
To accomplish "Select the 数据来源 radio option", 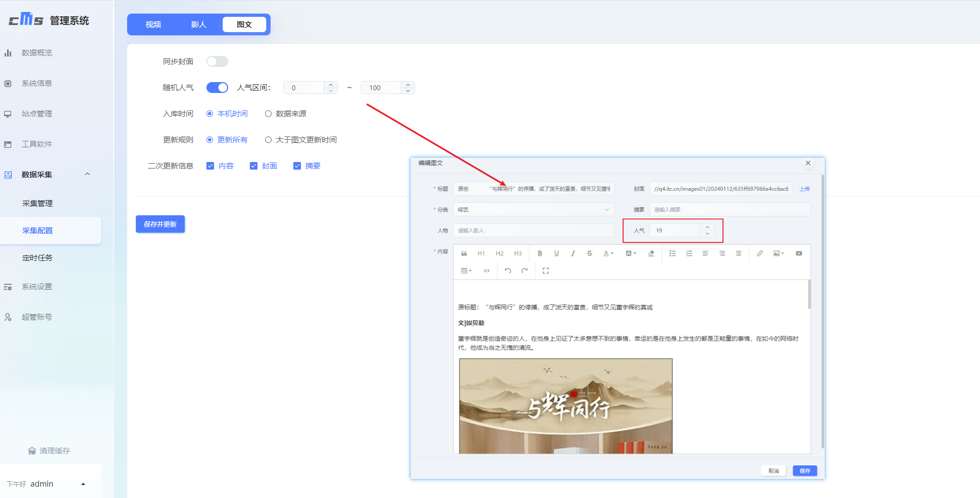I will [286, 114].
